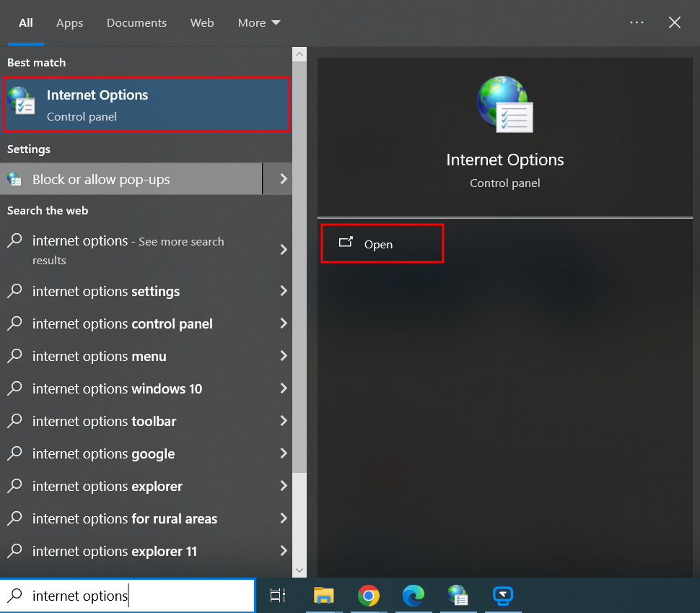
Task: Click in the 'internet options' search field
Action: tap(128, 596)
